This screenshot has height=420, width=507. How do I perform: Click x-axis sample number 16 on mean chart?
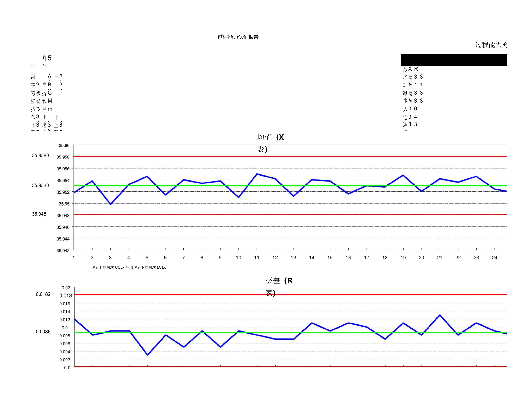click(x=348, y=258)
